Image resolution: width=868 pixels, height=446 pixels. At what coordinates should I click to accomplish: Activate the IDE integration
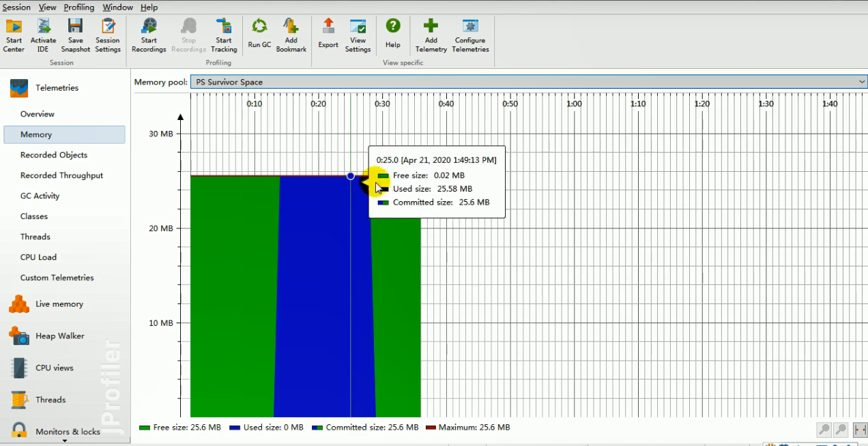[43, 33]
